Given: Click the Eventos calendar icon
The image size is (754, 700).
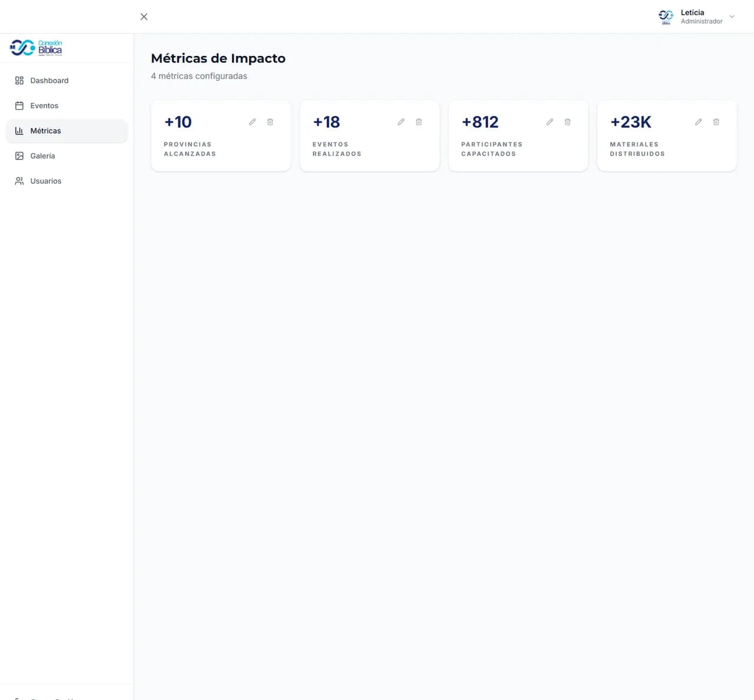Looking at the screenshot, I should click(19, 106).
